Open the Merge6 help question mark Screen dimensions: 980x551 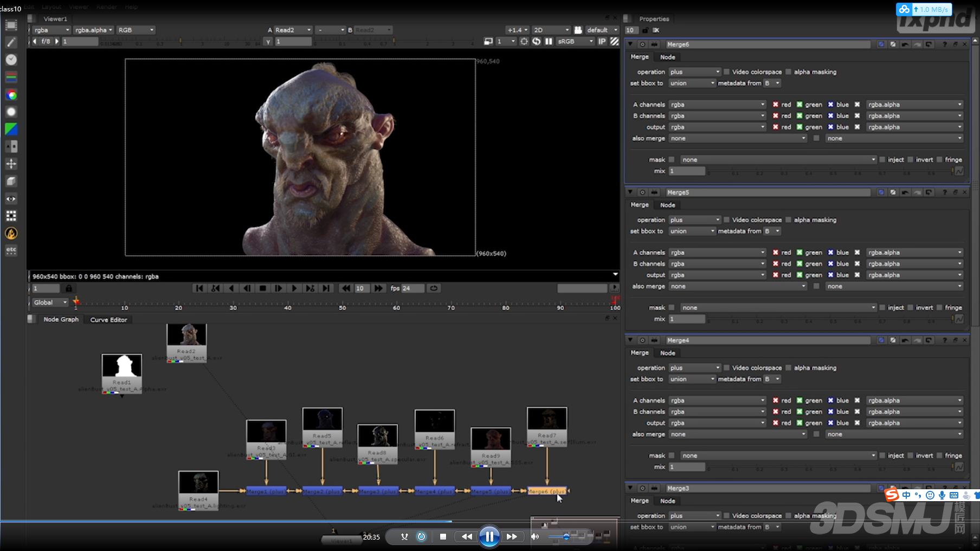pyautogui.click(x=944, y=44)
